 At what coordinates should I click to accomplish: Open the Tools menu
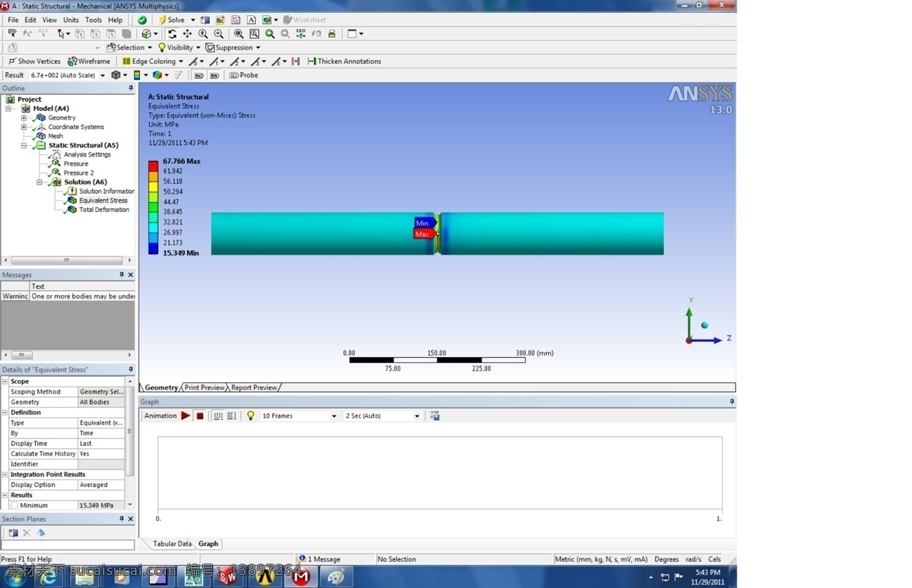[93, 20]
